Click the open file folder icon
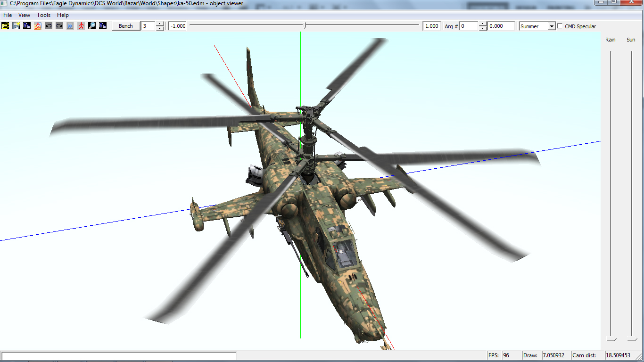 pyautogui.click(x=5, y=26)
